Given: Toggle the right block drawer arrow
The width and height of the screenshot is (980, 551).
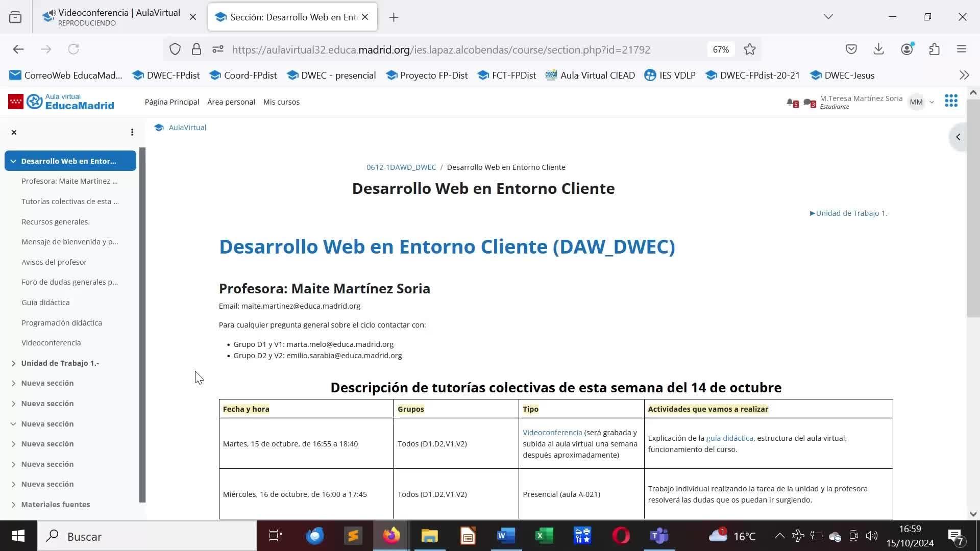Looking at the screenshot, I should tap(958, 137).
